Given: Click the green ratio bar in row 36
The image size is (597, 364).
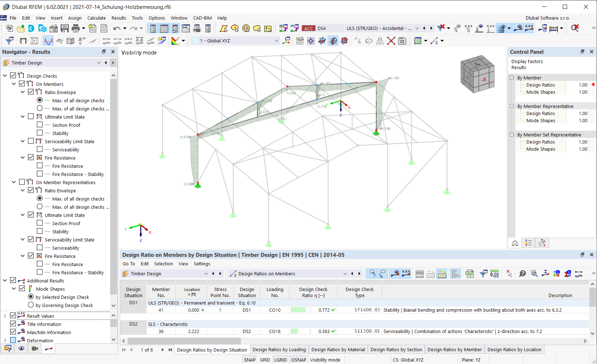Looking at the screenshot, I should click(294, 331).
